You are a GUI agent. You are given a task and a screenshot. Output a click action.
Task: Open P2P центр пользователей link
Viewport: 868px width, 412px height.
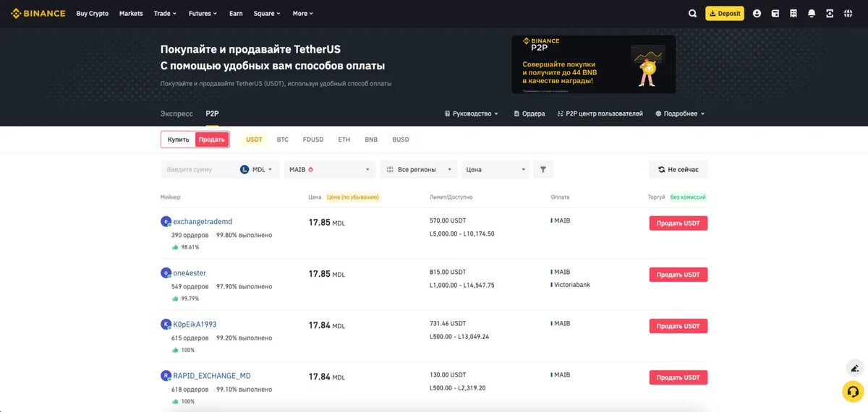[x=600, y=113]
